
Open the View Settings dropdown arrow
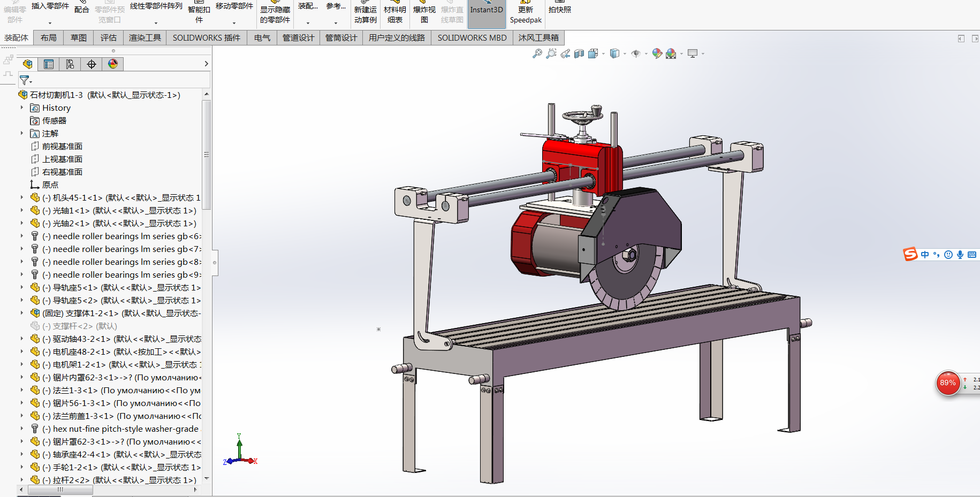[703, 54]
